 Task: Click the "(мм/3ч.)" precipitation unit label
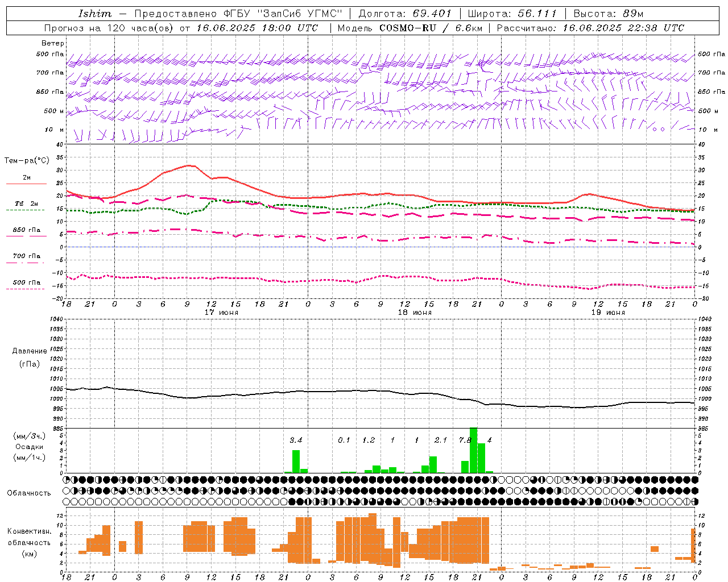click(30, 436)
